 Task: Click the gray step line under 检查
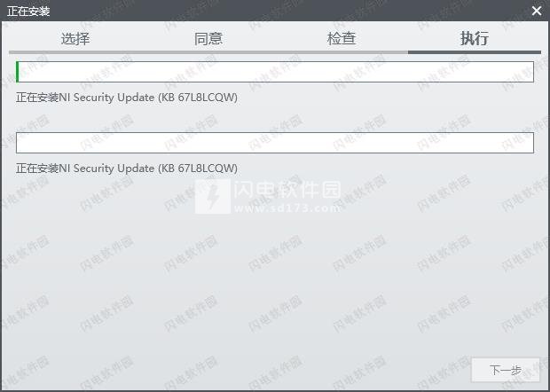[342, 52]
